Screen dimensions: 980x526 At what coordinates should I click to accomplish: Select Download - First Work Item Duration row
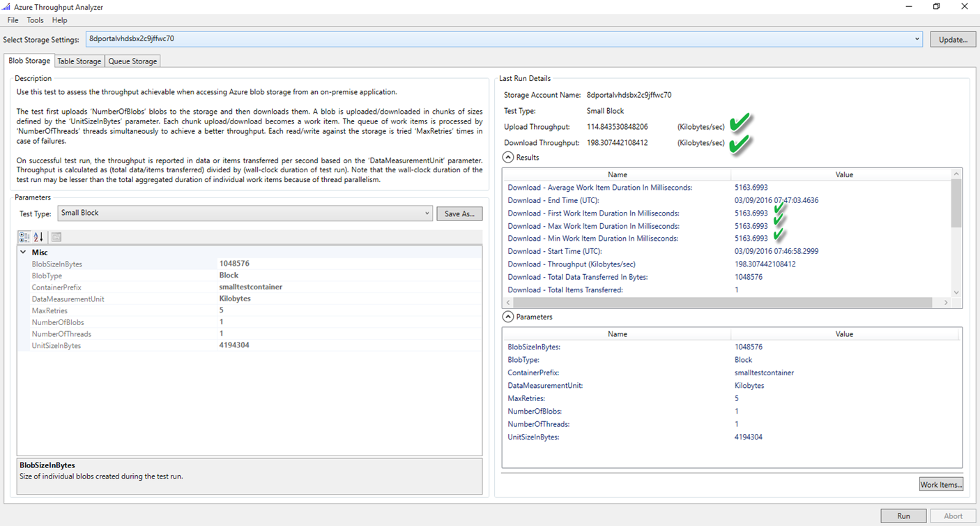tap(727, 213)
